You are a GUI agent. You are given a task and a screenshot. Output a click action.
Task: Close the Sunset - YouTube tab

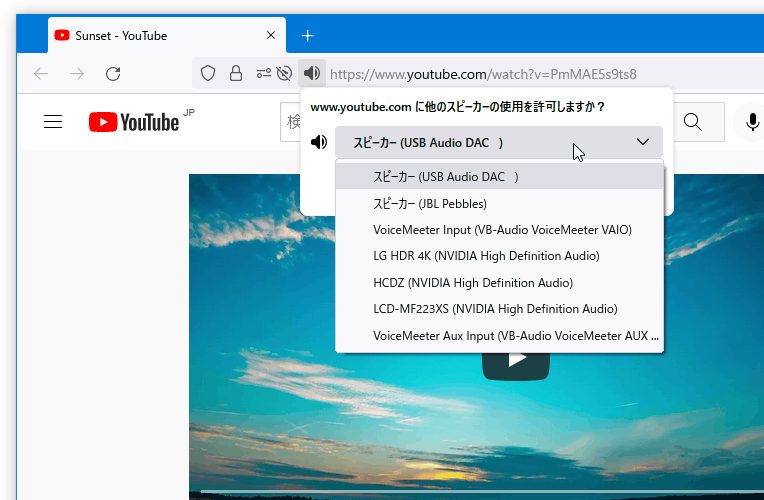click(x=271, y=36)
